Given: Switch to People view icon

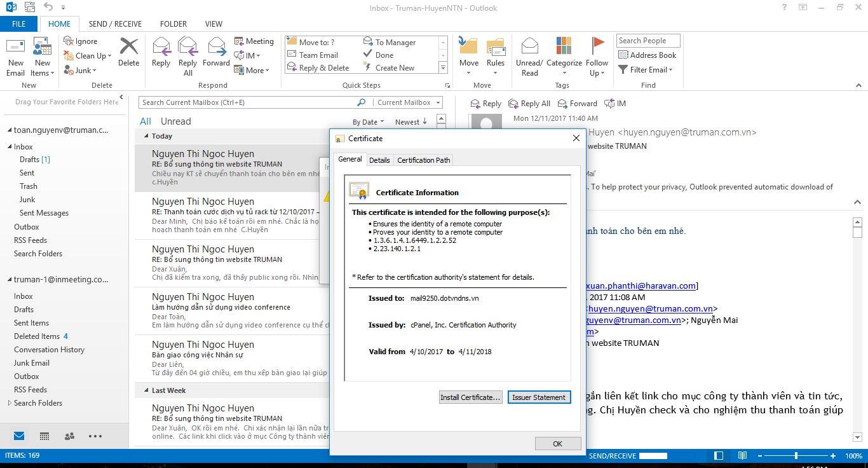Looking at the screenshot, I should pos(69,436).
